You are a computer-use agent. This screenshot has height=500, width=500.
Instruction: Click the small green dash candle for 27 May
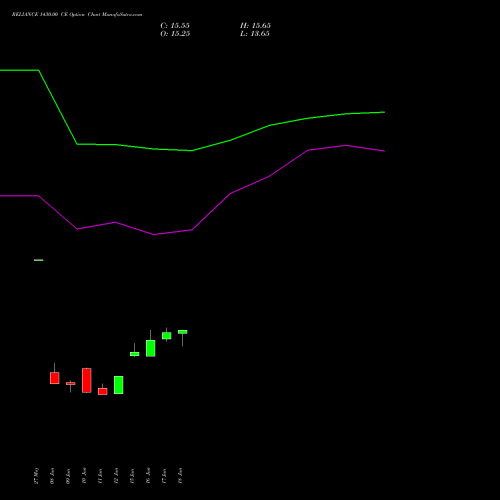(39, 260)
